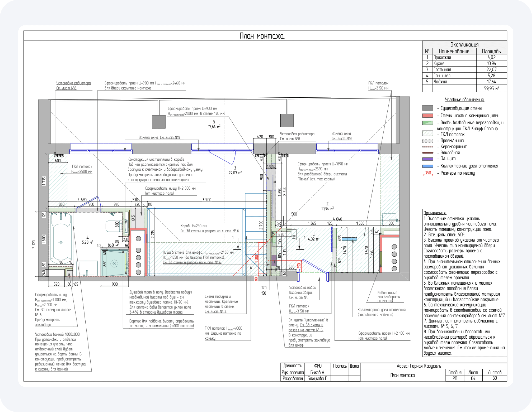The image size is (532, 412).
Task: Click the gray 'Существующие стены' legend swatch
Action: point(427,108)
